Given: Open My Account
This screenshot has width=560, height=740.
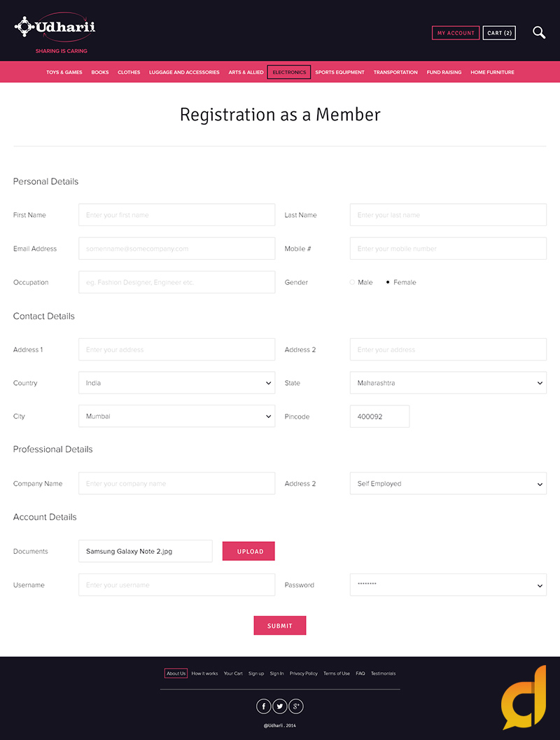Looking at the screenshot, I should (456, 33).
